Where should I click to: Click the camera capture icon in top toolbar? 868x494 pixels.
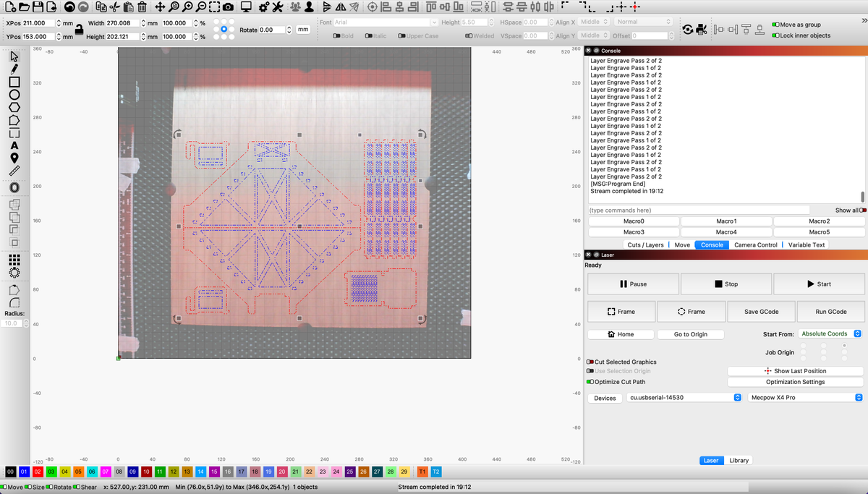tap(227, 7)
